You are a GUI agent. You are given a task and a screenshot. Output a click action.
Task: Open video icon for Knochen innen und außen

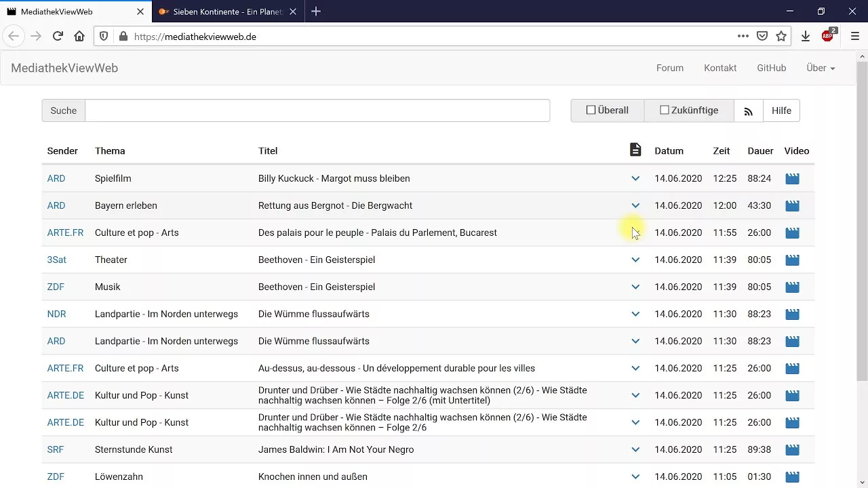tap(792, 477)
